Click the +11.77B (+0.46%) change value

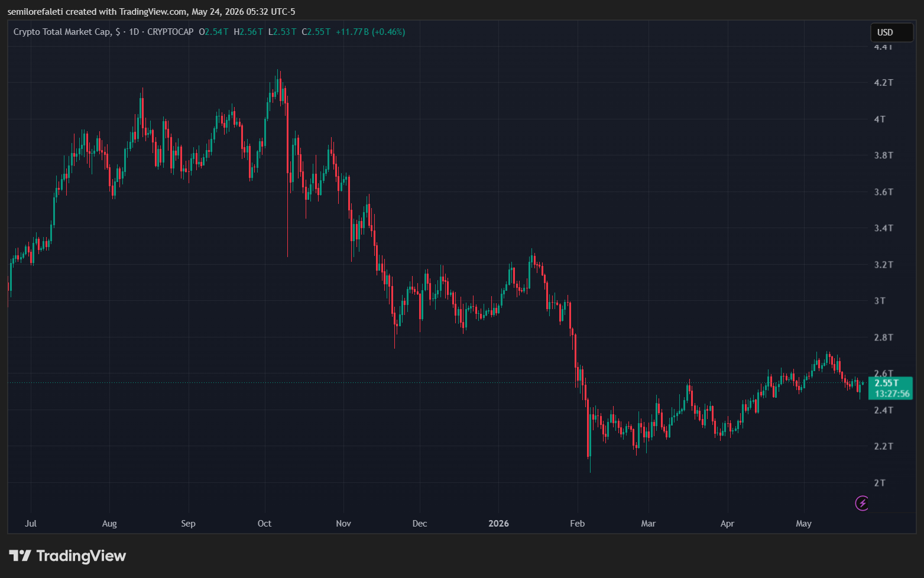pyautogui.click(x=371, y=32)
